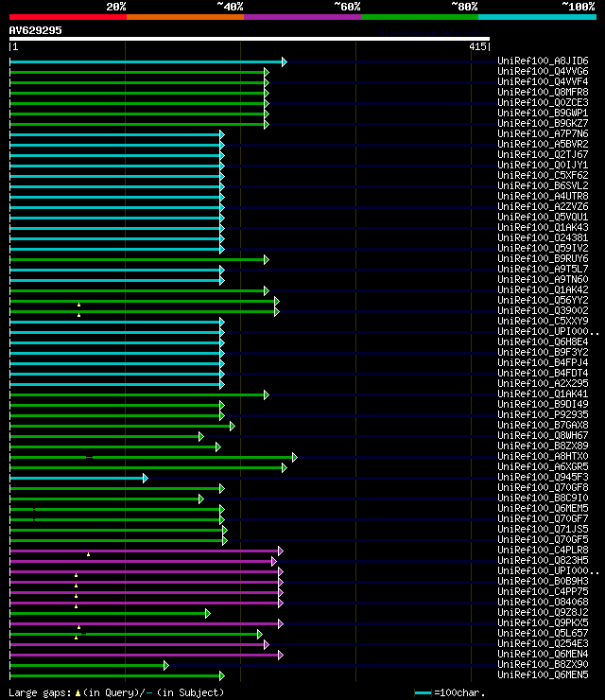Click the cyan 100char scale bar in legend
This screenshot has height=700, width=605.
point(423,692)
